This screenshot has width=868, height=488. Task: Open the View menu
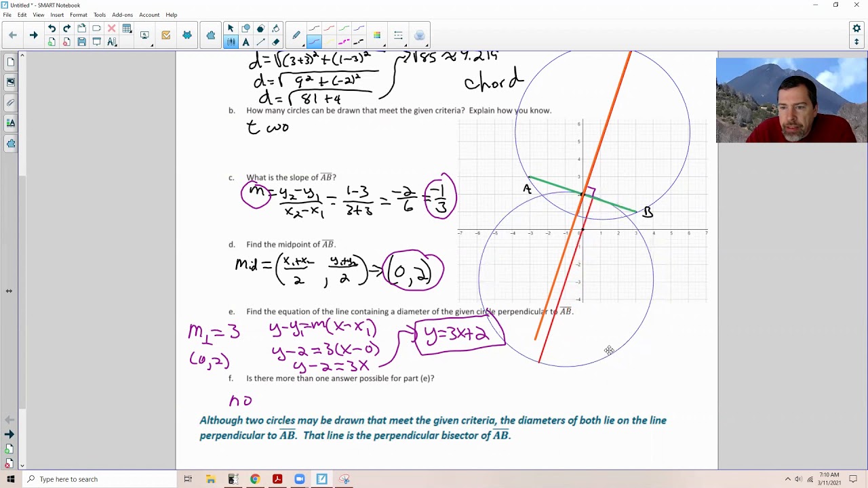tap(39, 15)
